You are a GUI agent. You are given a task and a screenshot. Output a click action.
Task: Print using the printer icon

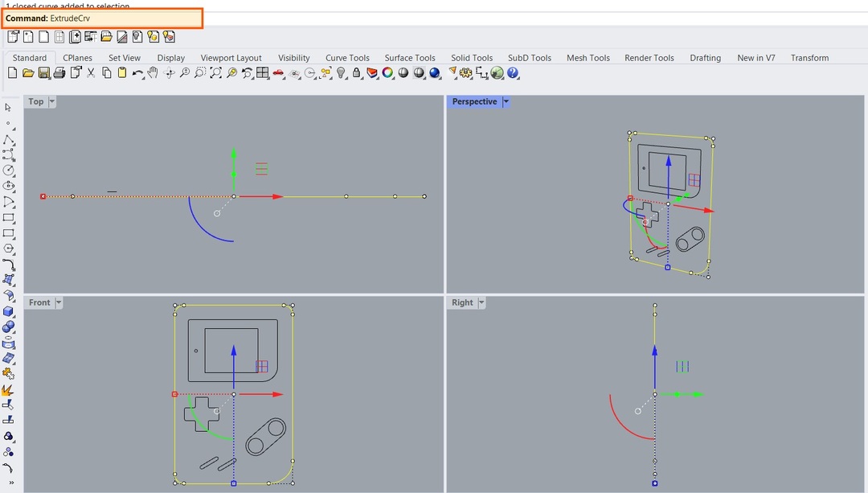[x=59, y=72]
